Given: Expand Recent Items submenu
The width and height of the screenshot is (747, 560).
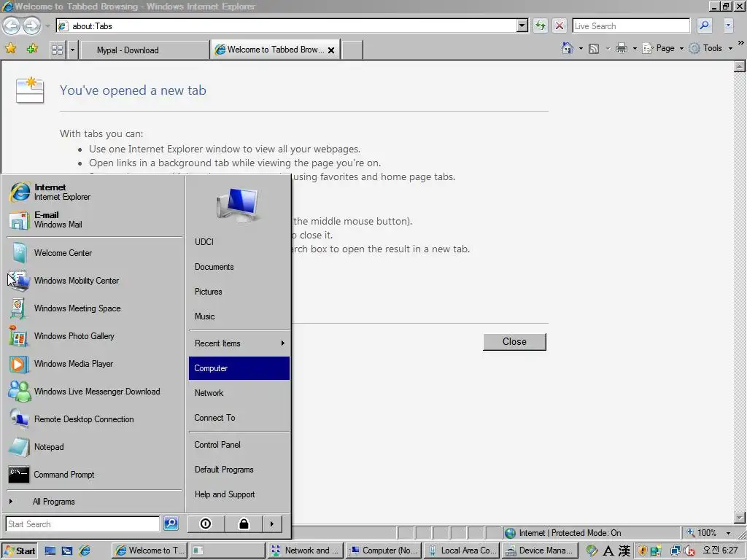Looking at the screenshot, I should pos(239,343).
